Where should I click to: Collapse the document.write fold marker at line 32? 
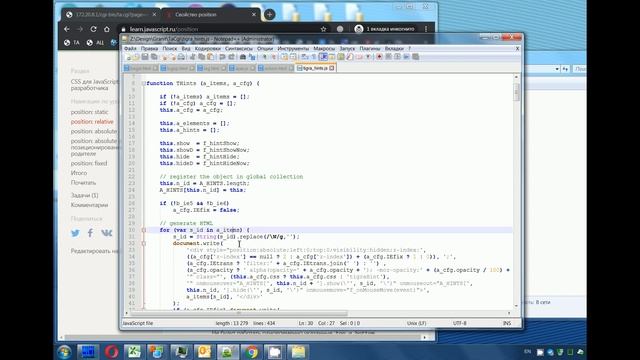coord(143,244)
